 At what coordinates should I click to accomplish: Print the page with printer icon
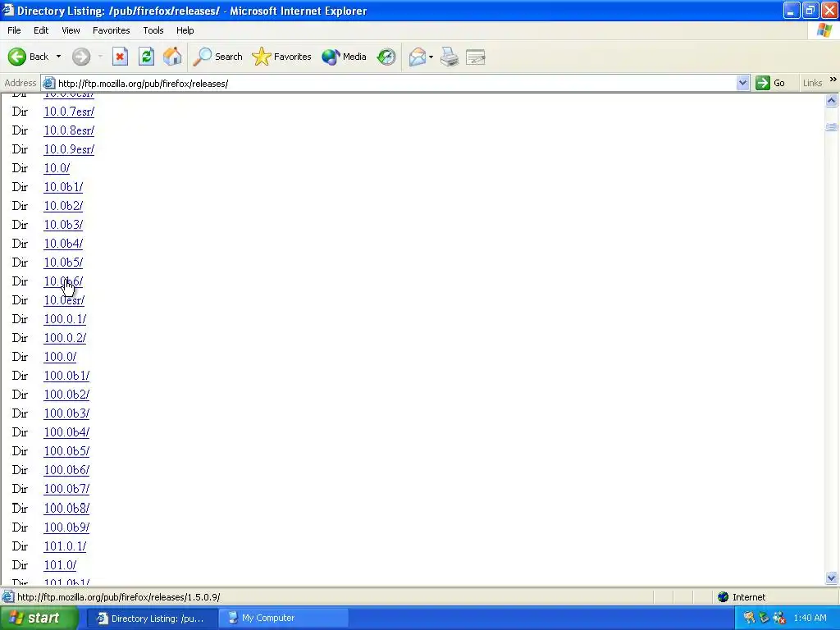450,57
